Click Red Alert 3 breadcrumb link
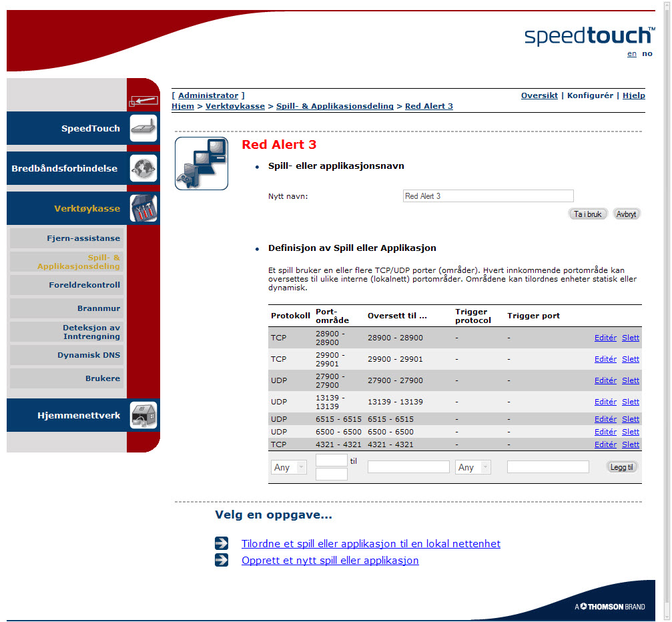672x622 pixels. pos(429,106)
